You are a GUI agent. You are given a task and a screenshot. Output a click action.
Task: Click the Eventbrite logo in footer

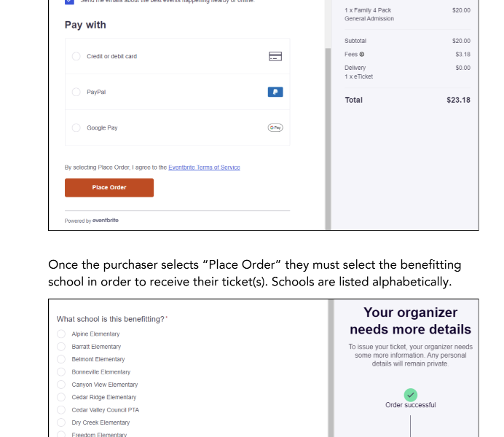pos(106,221)
